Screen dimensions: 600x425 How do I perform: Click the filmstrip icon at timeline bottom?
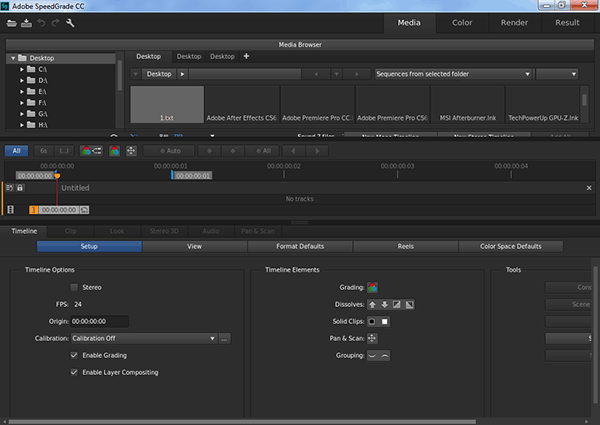click(10, 210)
